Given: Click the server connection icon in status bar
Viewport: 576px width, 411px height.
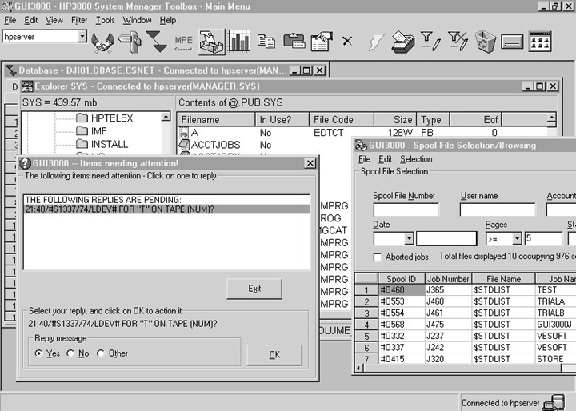Looking at the screenshot, I should coord(554,403).
